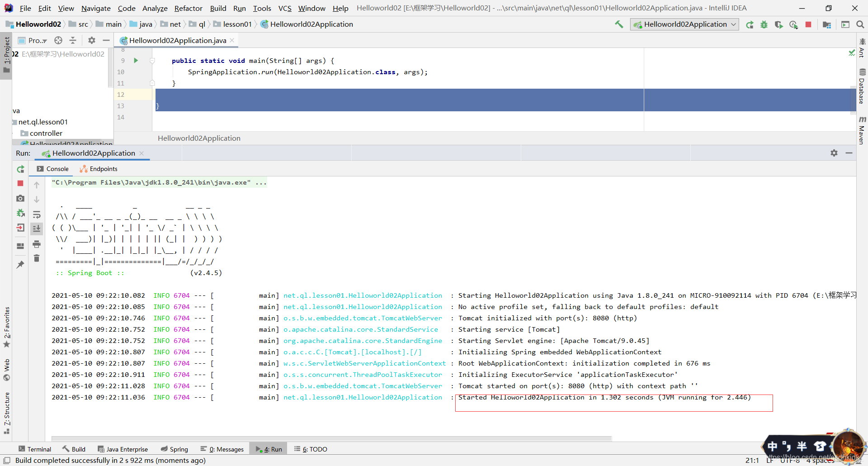Start debugging with the top bug icon
This screenshot has width=868, height=466.
[764, 24]
